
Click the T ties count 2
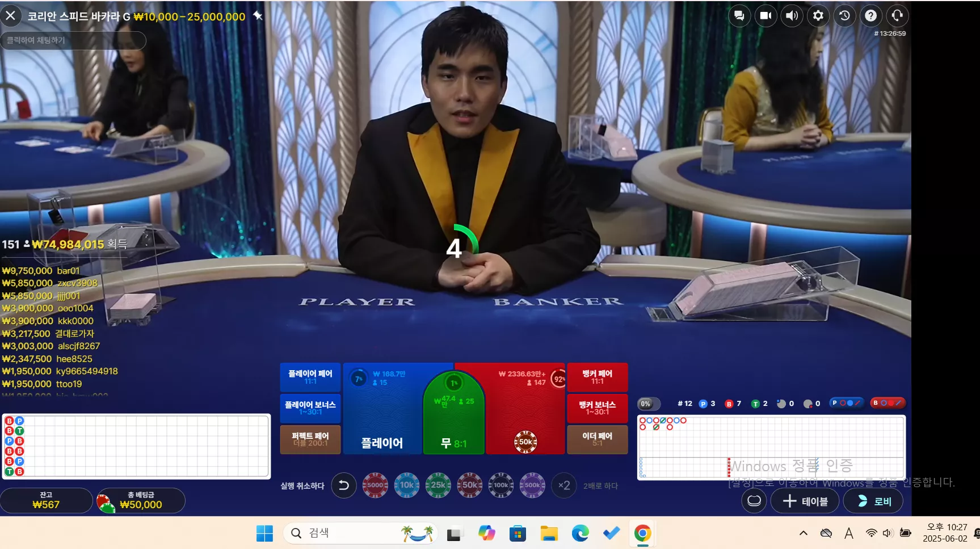tap(759, 404)
